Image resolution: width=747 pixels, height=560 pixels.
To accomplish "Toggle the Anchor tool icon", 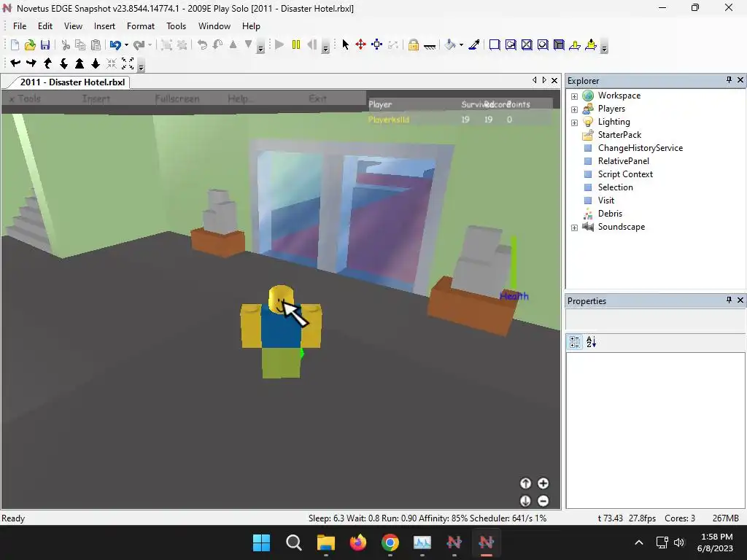I will [430, 46].
